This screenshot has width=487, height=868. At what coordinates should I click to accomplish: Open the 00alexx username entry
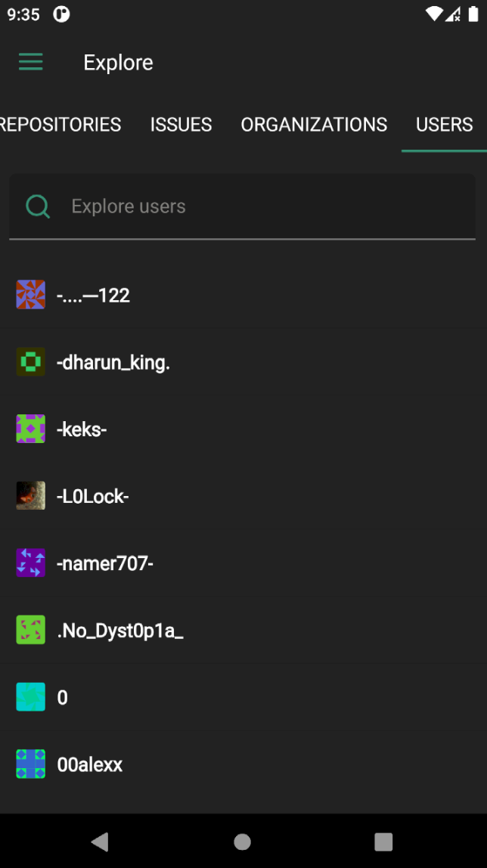tap(90, 764)
